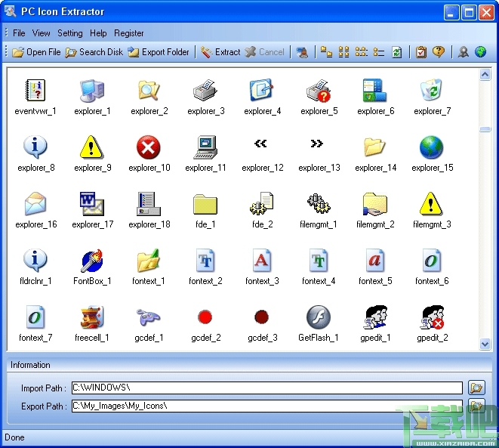Screen dimensions: 499x448
Task: Click the explorer_18 label text
Action: click(149, 224)
